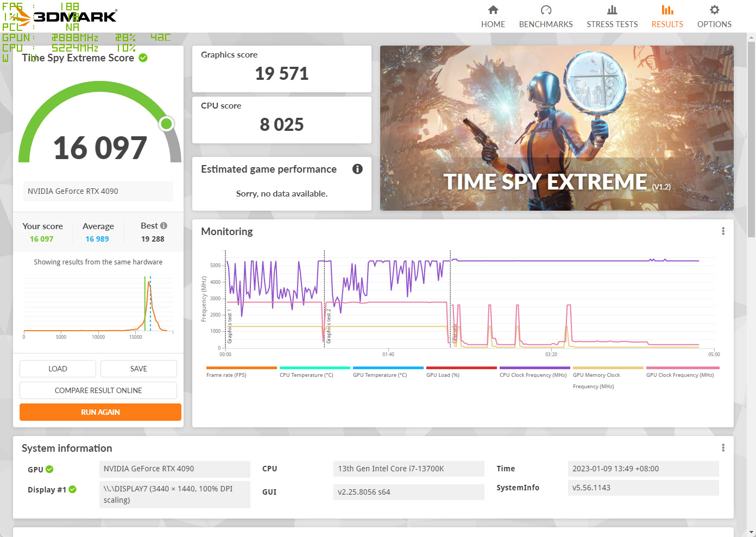
Task: Click the green verification checkmark next to GPU
Action: (x=49, y=468)
